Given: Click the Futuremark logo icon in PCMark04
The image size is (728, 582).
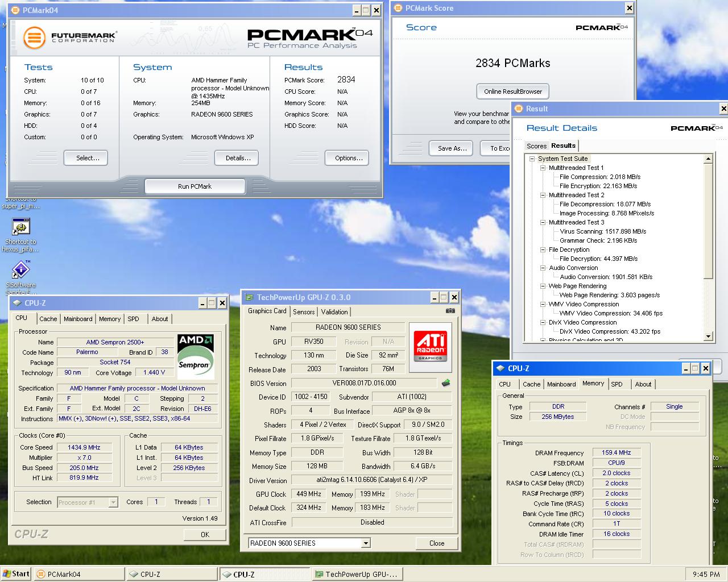Looking at the screenshot, I should click(x=34, y=38).
